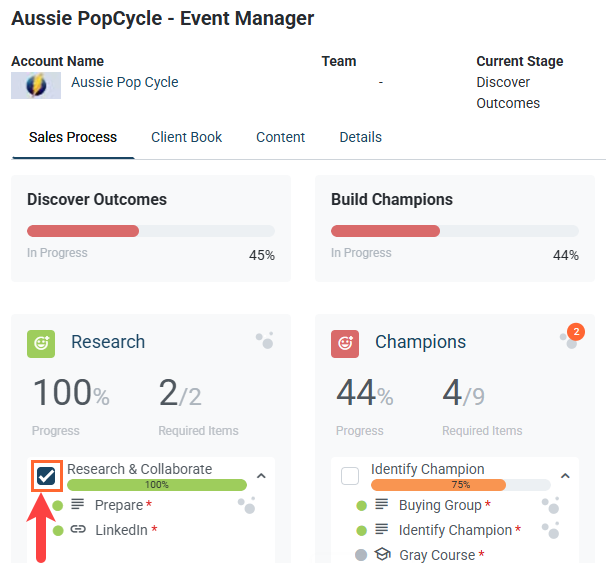Check the Identify Champion checkbox
The width and height of the screenshot is (607, 563).
point(350,476)
